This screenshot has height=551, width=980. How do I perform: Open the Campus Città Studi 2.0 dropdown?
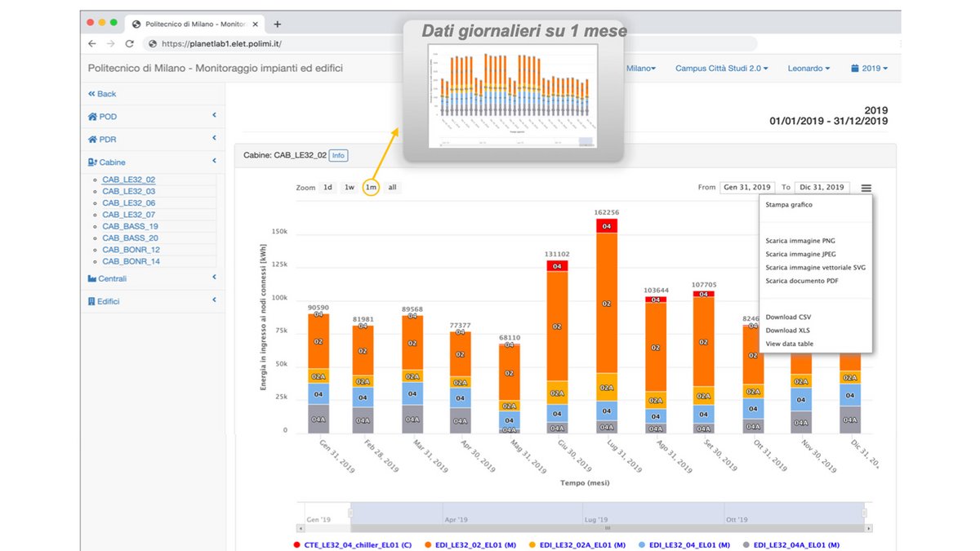click(x=721, y=69)
